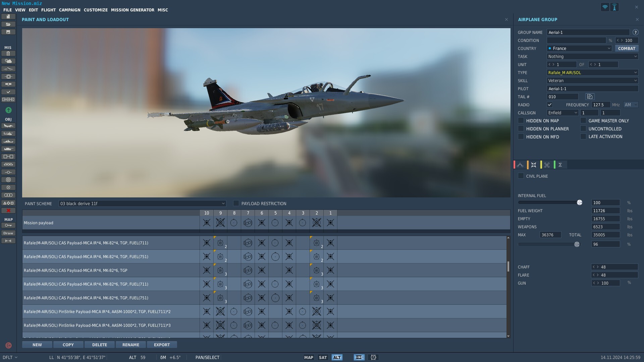This screenshot has height=362, width=644.
Task: Click the status bar gear settings icon
Action: (373, 357)
